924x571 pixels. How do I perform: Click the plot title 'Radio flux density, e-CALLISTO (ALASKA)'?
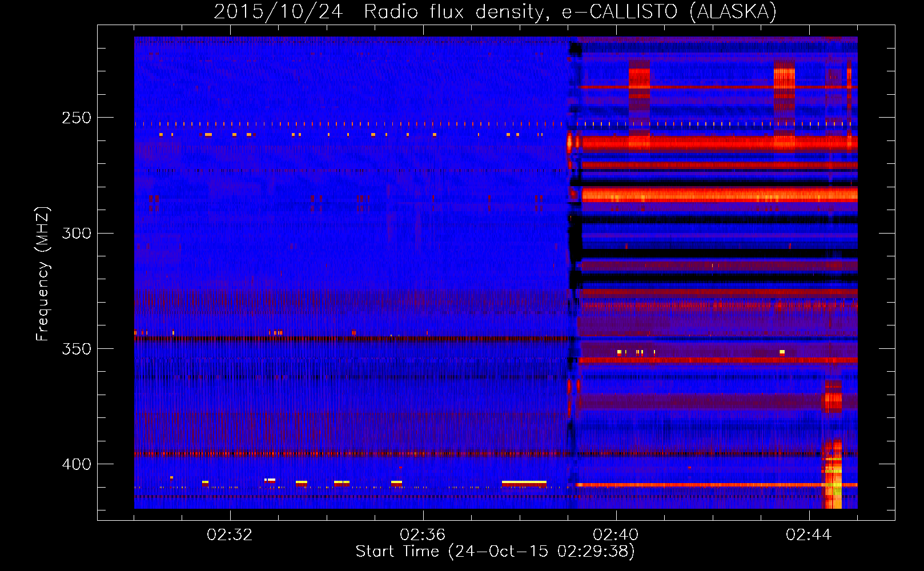570,11
